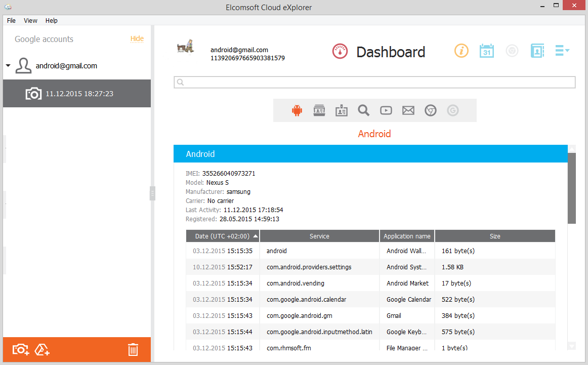
Task: Select the user info card category icon
Action: [319, 110]
